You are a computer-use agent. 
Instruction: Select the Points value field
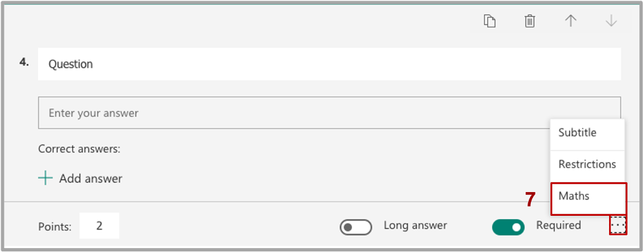(99, 226)
